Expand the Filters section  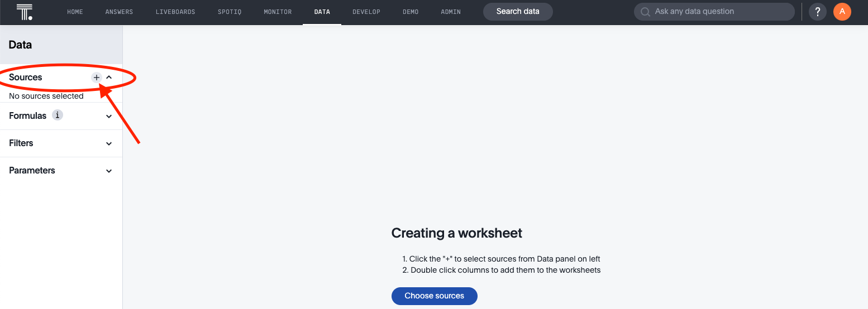click(109, 143)
